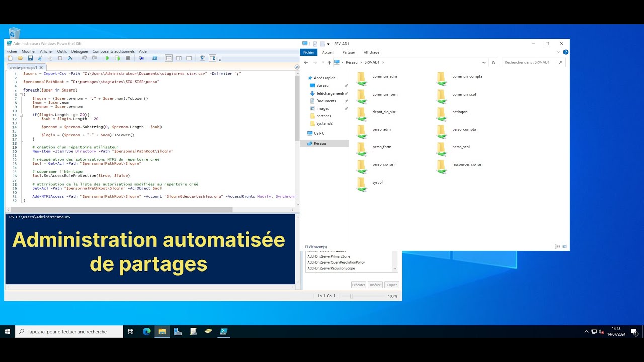This screenshot has height=362, width=644.
Task: Open the Affichage ribbon tab in Explorer
Action: click(371, 52)
